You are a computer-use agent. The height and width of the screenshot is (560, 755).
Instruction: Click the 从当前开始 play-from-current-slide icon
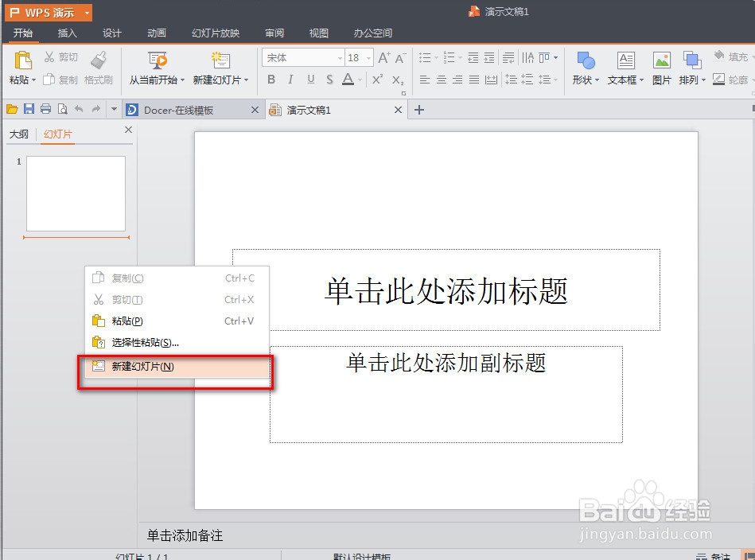click(156, 61)
